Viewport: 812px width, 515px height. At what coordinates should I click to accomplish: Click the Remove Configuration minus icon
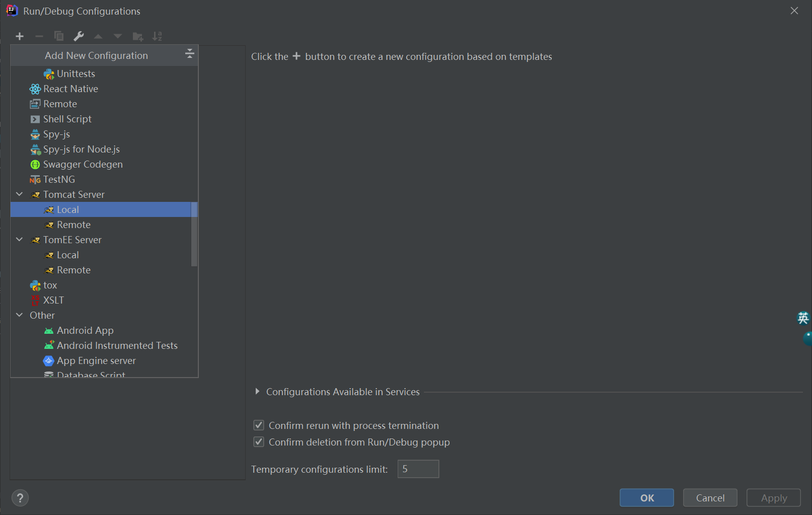click(x=39, y=36)
